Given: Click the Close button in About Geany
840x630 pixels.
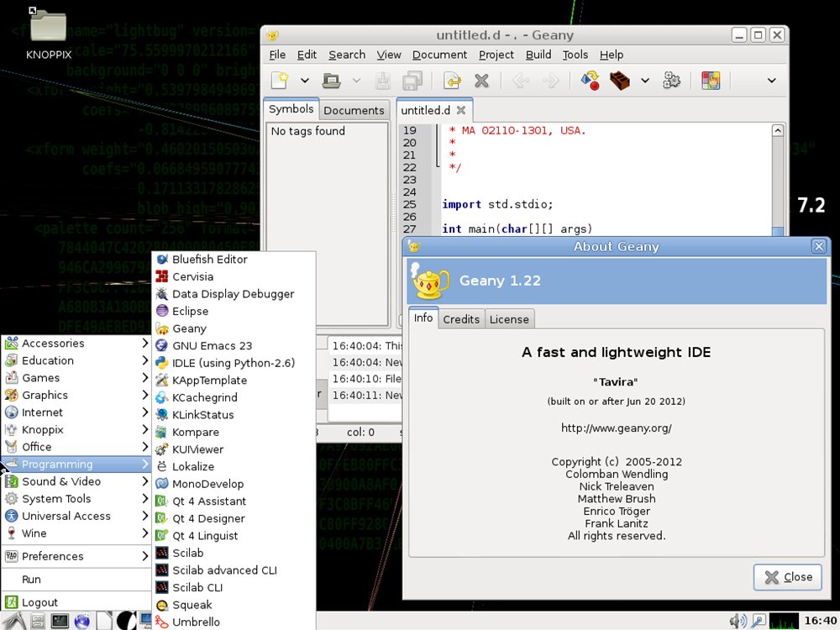Looking at the screenshot, I should pyautogui.click(x=788, y=577).
